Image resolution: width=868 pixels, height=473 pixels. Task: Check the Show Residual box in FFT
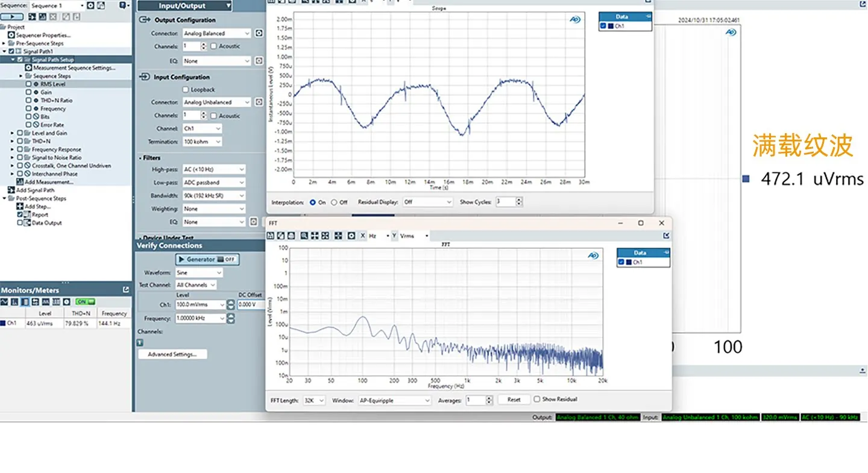[536, 399]
